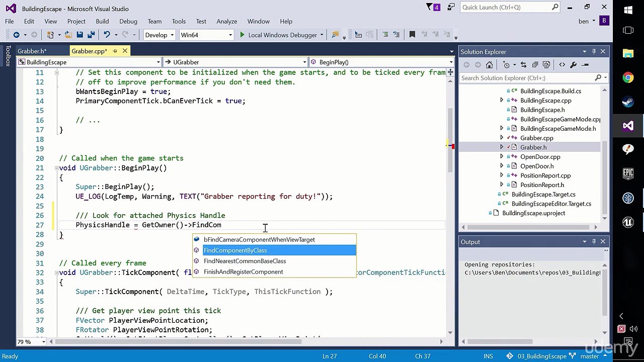
Task: Expand the PositionReport.cpp node
Action: coord(502,175)
